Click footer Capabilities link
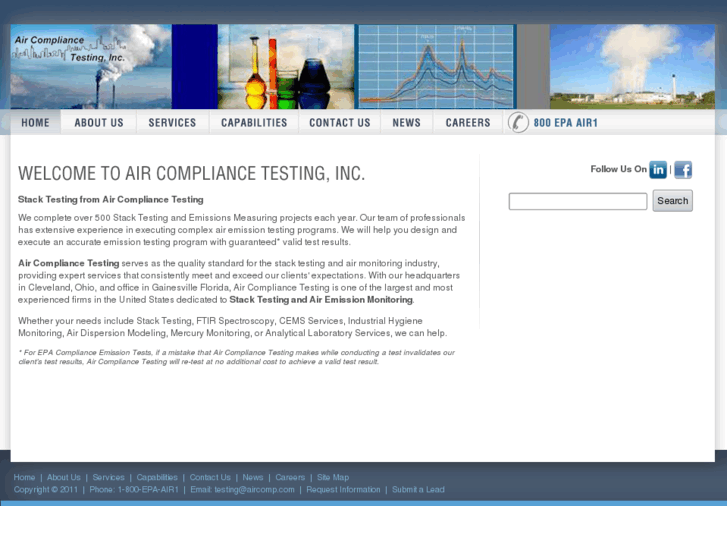 (157, 477)
